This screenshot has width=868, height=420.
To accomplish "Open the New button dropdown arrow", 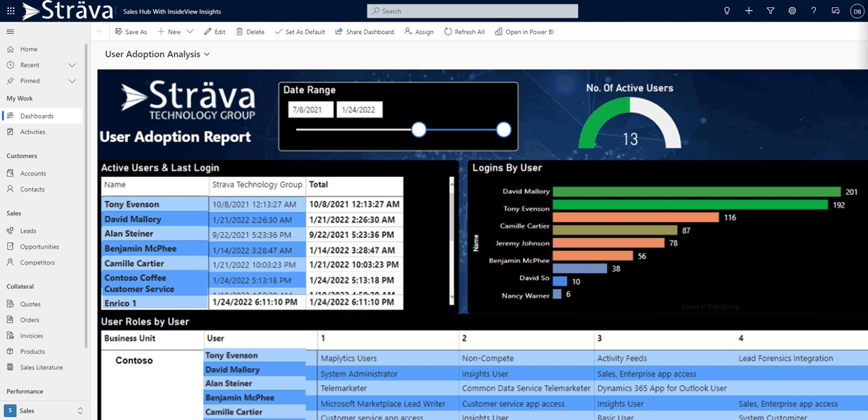I will (190, 32).
